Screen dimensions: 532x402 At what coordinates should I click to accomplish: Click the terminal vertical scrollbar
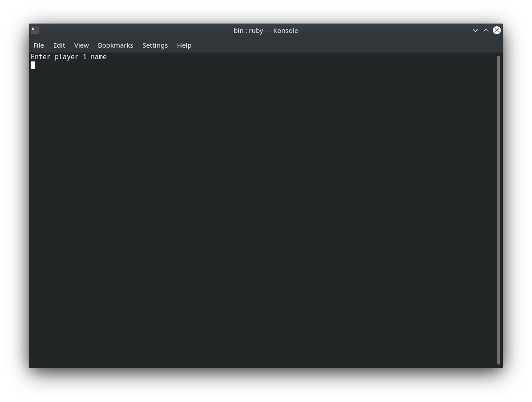(x=498, y=210)
